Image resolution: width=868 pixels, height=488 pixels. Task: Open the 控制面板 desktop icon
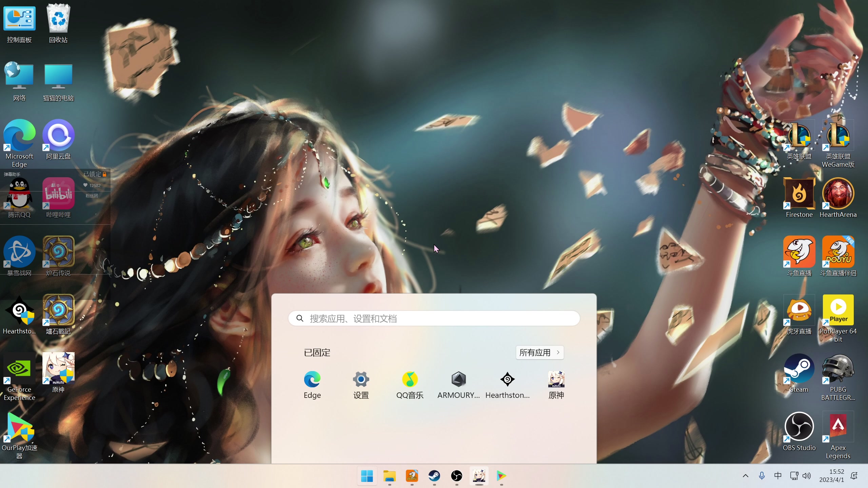pyautogui.click(x=19, y=24)
